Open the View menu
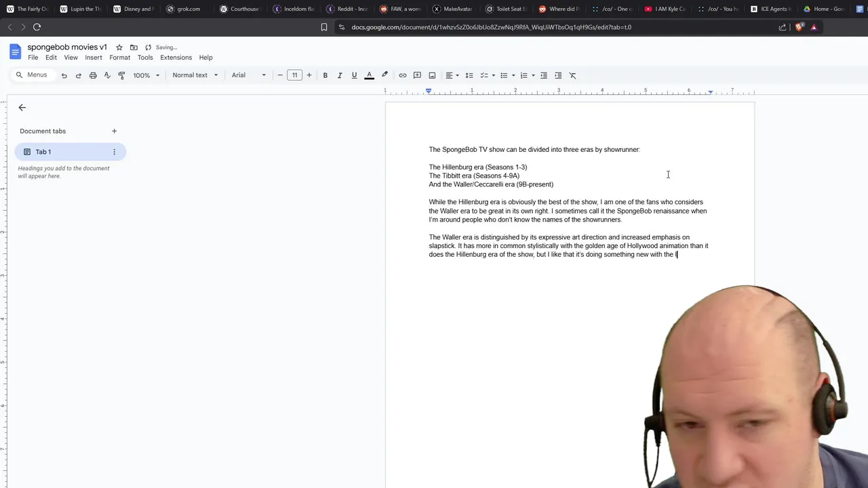 [x=71, y=58]
